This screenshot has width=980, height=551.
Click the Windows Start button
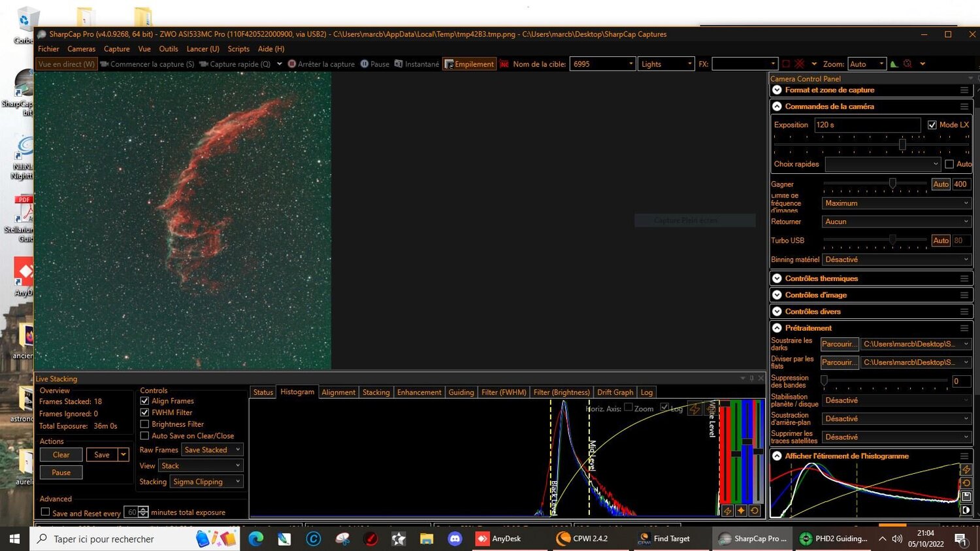(14, 539)
